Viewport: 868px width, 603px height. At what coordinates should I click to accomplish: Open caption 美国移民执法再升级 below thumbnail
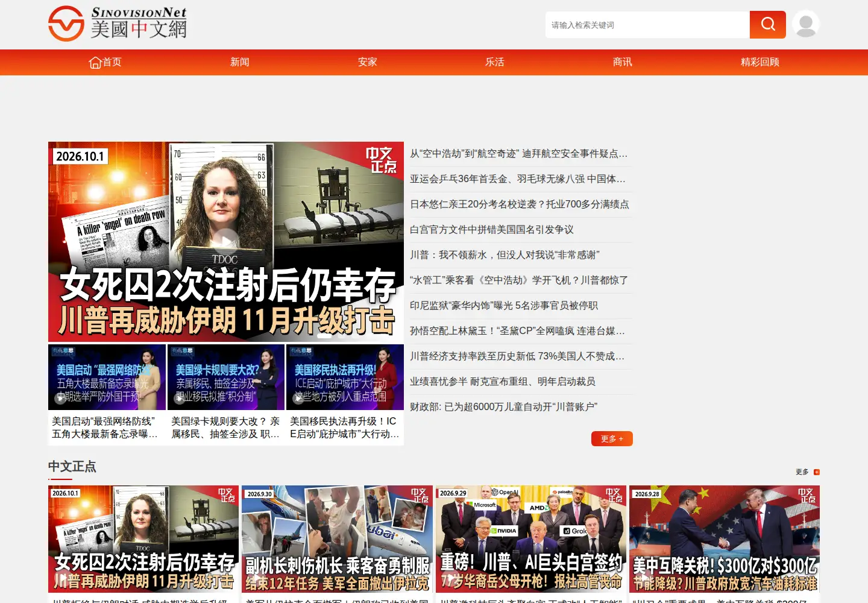click(x=345, y=428)
